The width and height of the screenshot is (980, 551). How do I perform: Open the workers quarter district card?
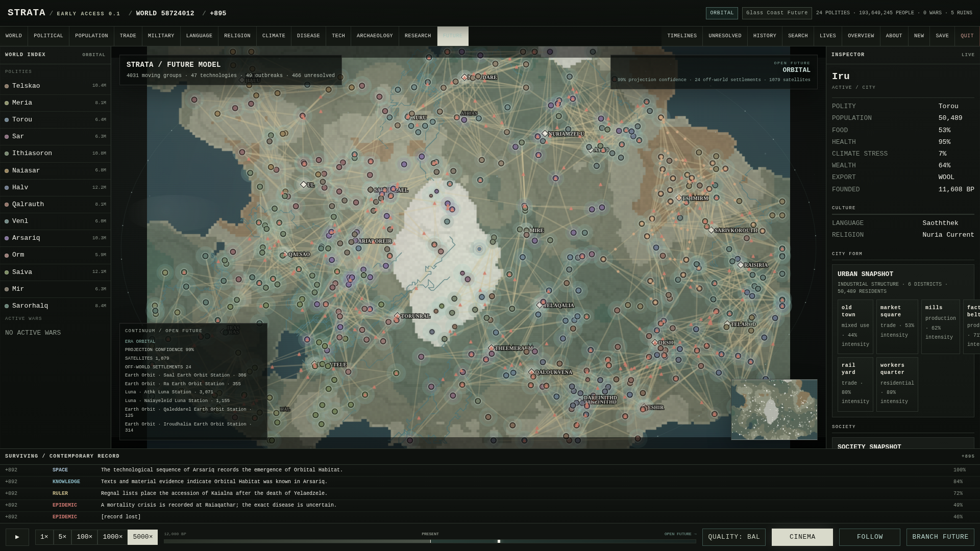point(897,384)
